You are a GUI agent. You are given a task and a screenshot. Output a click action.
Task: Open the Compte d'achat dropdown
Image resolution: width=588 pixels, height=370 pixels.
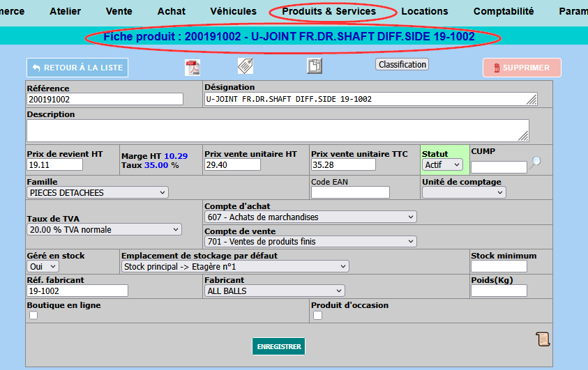310,217
